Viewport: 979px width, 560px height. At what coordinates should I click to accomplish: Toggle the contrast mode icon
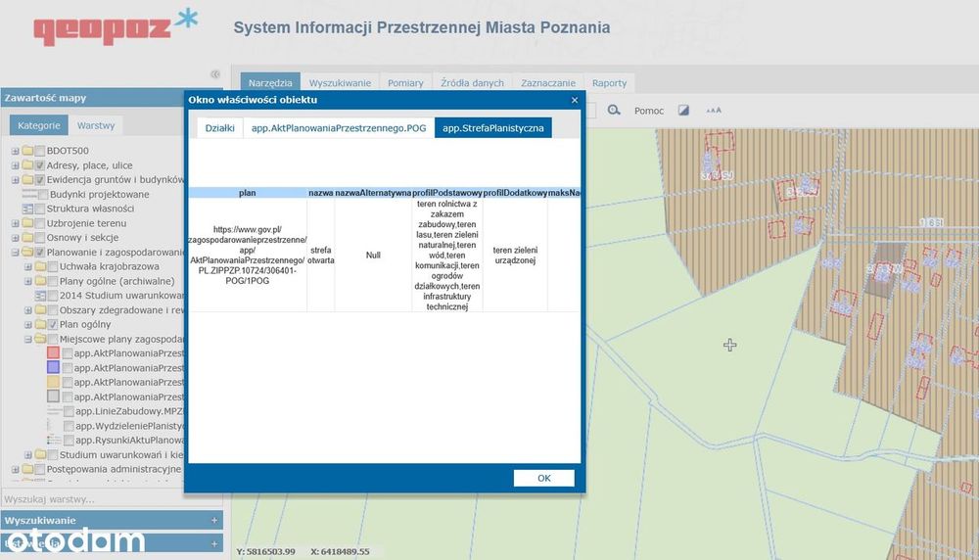[x=683, y=110]
